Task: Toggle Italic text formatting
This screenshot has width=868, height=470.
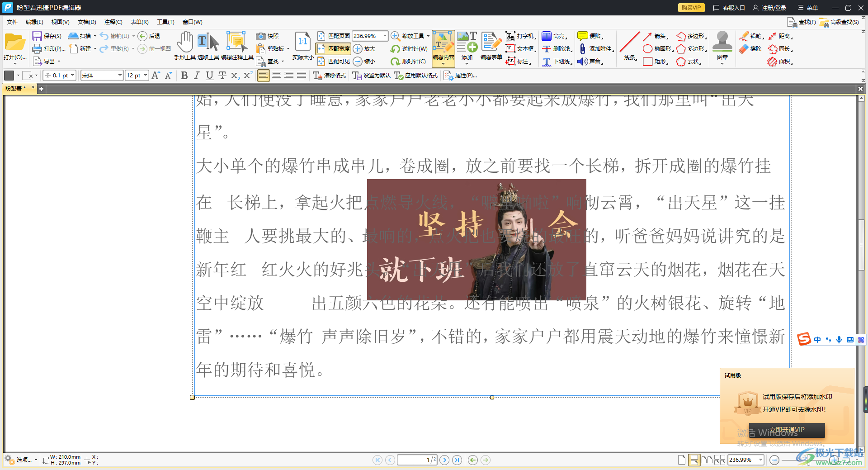Action: pos(197,76)
